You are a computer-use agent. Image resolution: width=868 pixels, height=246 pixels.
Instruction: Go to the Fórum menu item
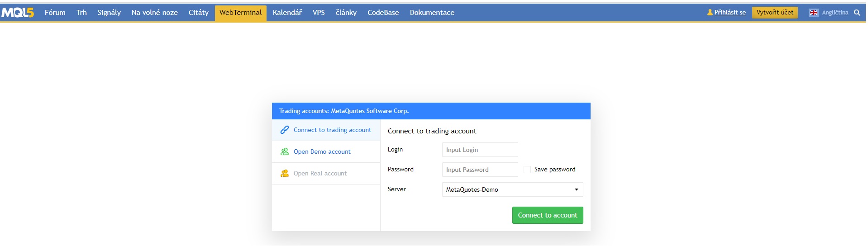(x=55, y=13)
